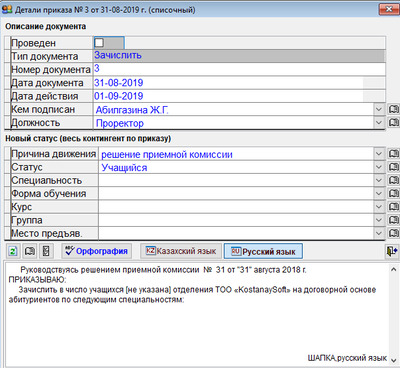Expand the Причина движения dropdown

pyautogui.click(x=379, y=154)
